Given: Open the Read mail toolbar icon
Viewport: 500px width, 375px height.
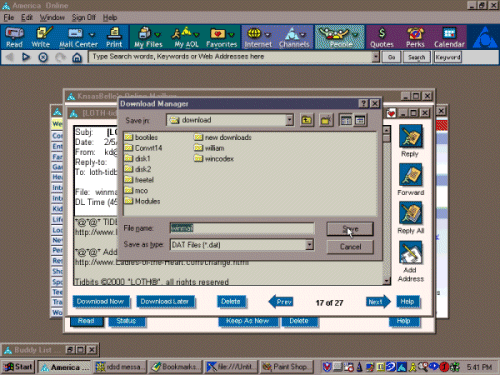Looking at the screenshot, I should [x=14, y=37].
